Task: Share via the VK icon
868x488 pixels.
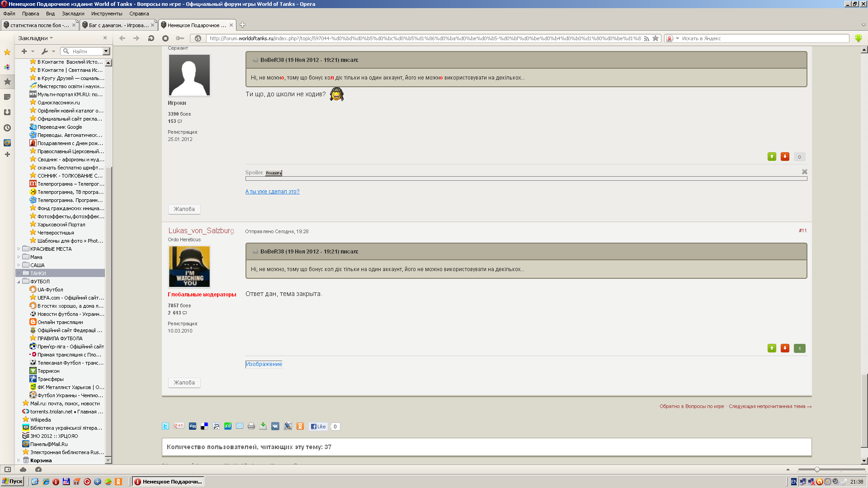Action: coord(275,426)
